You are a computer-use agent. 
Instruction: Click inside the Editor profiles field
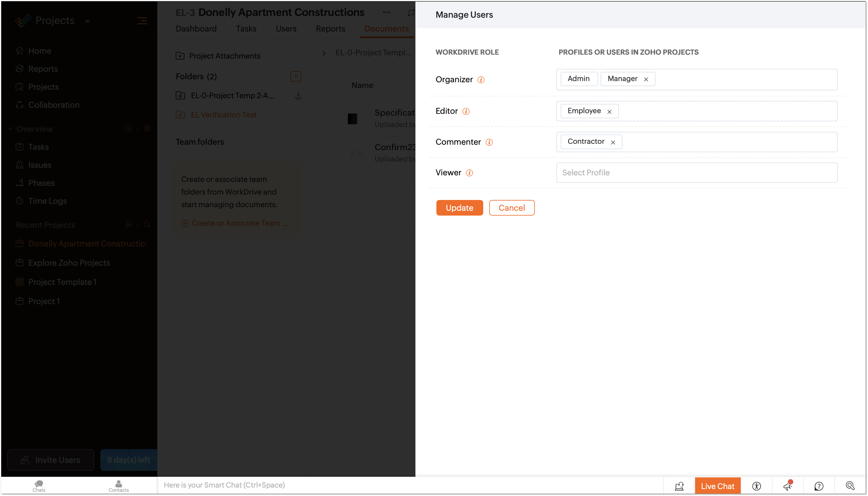pos(725,111)
